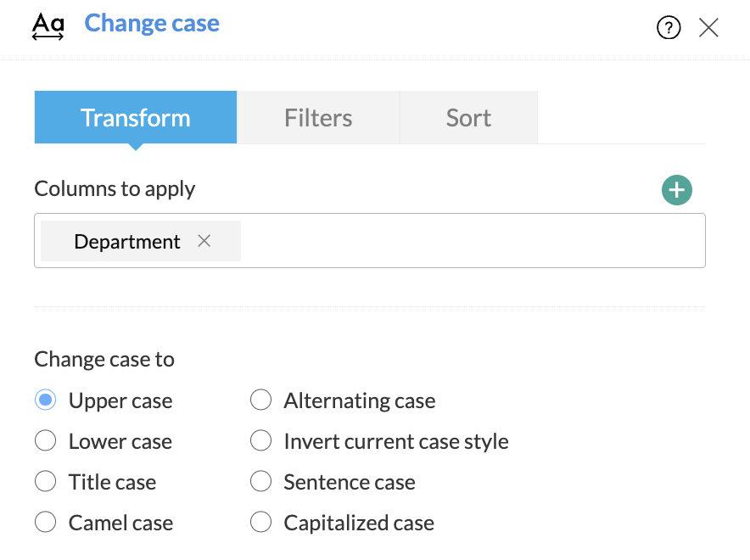Switch to the Transform tab
Viewport: 750px width, 560px height.
pos(136,118)
